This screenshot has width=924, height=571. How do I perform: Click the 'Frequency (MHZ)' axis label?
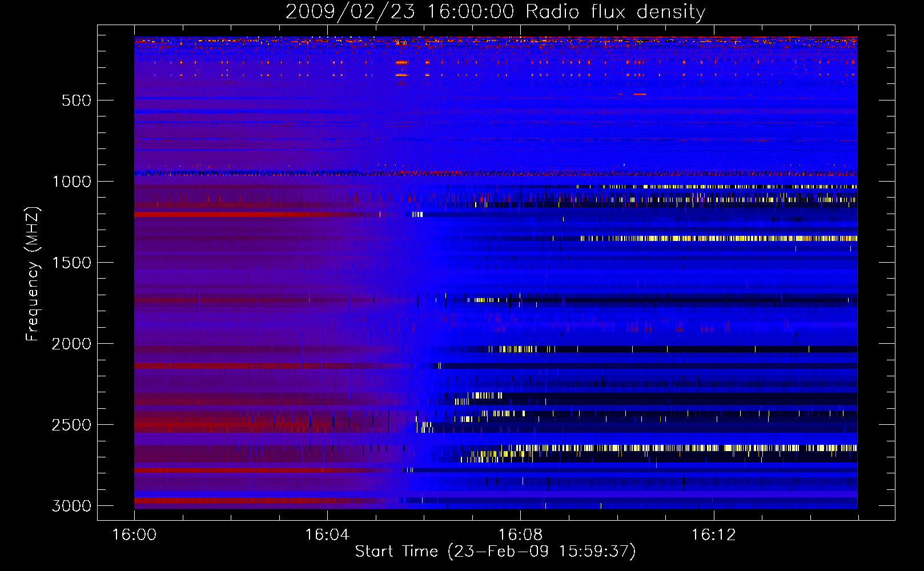pyautogui.click(x=33, y=274)
